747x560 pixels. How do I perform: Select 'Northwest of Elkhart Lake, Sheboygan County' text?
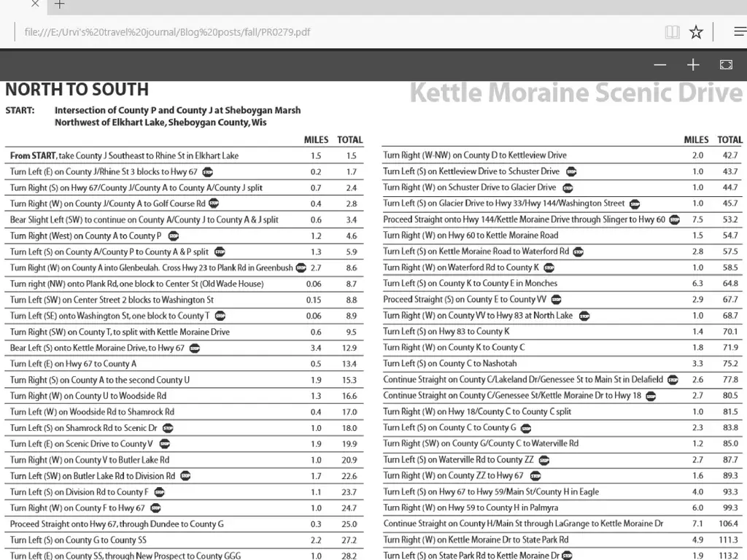click(x=160, y=122)
